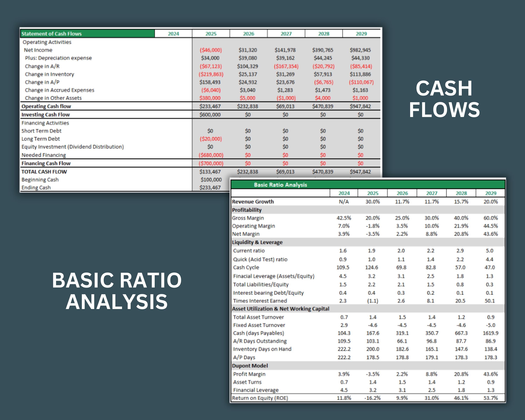The width and height of the screenshot is (525, 420).
Task: Click the 2029 column header in ratio table
Action: pyautogui.click(x=491, y=193)
